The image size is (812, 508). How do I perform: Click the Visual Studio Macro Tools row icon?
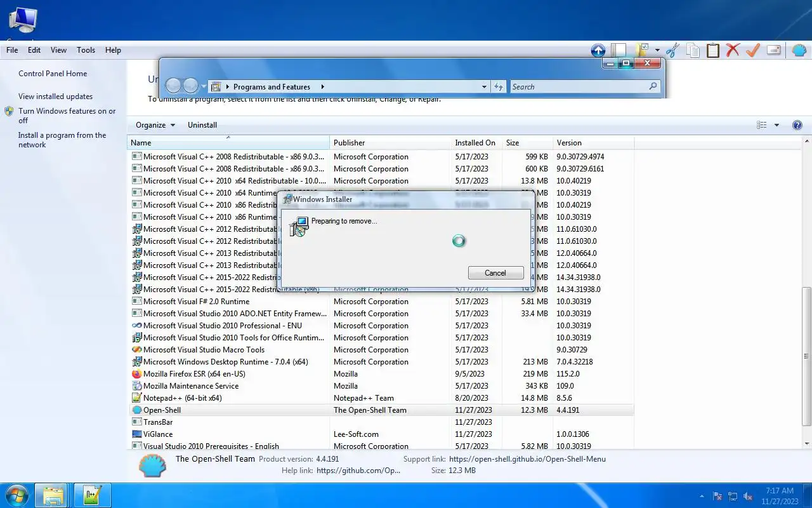click(x=136, y=350)
